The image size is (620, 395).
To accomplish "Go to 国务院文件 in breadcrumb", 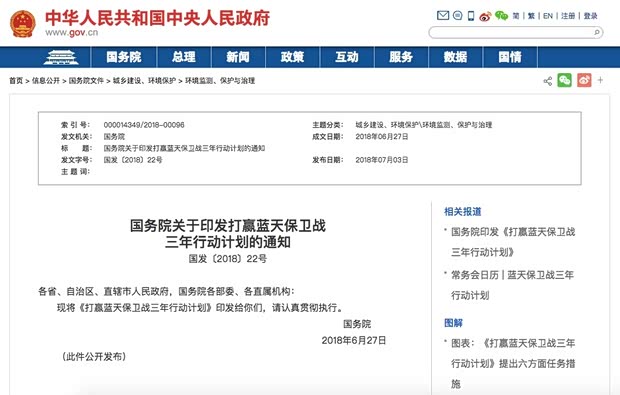I will click(86, 81).
